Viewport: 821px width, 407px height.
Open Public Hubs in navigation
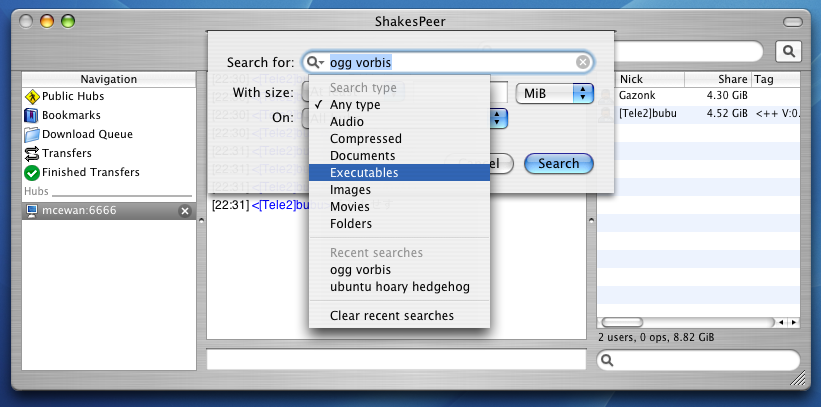pos(73,96)
